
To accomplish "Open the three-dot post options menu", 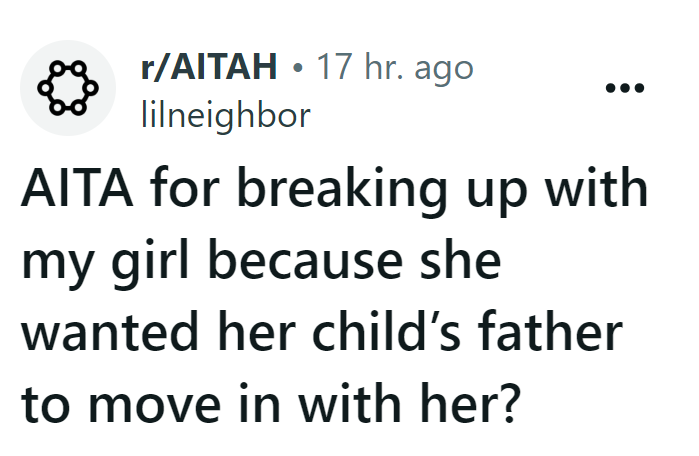I will click(x=626, y=86).
